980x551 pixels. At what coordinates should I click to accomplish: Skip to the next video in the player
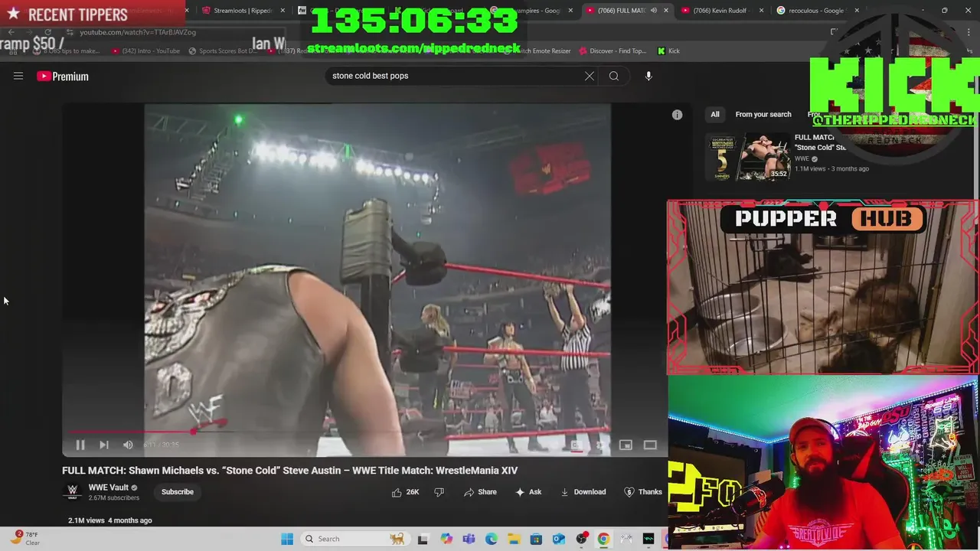(104, 445)
